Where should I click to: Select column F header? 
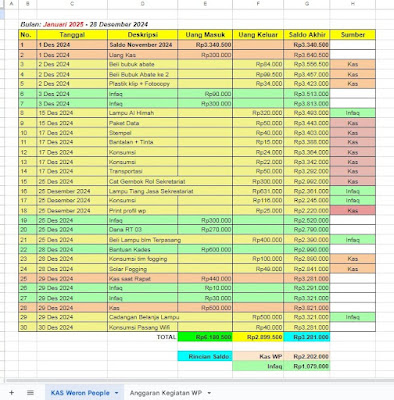(258, 4)
